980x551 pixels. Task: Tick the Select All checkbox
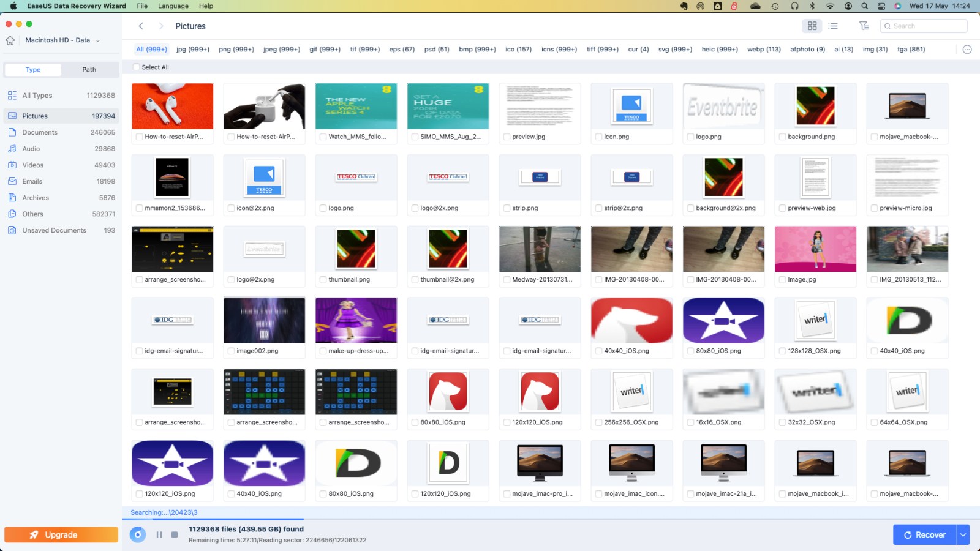click(x=136, y=67)
